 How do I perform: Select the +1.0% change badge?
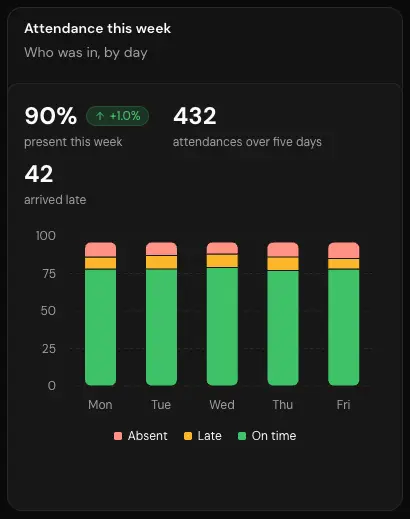coord(117,116)
